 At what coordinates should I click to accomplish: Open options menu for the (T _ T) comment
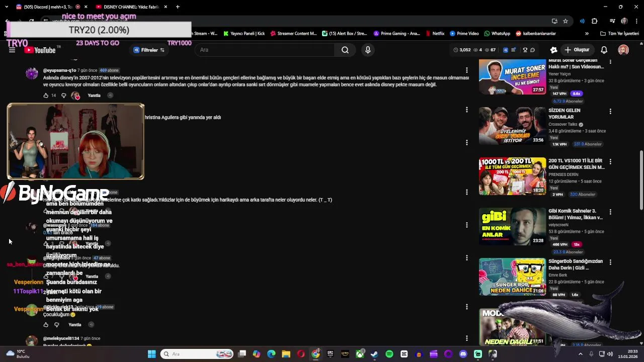pos(467,192)
